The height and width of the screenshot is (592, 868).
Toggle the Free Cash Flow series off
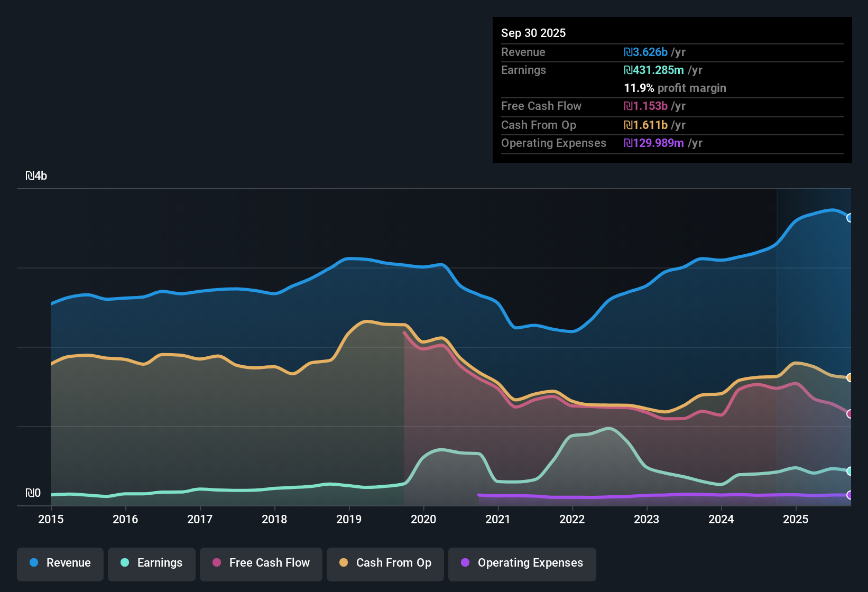[x=261, y=563]
